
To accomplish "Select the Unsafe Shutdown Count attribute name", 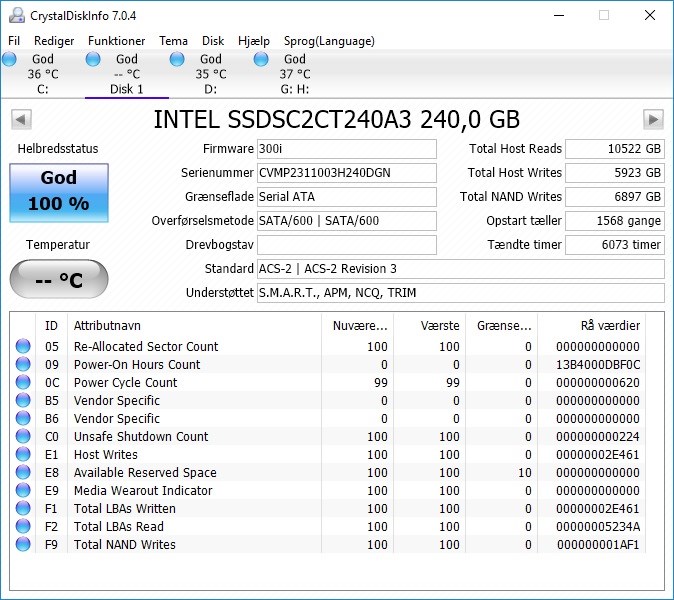I will (x=141, y=437).
